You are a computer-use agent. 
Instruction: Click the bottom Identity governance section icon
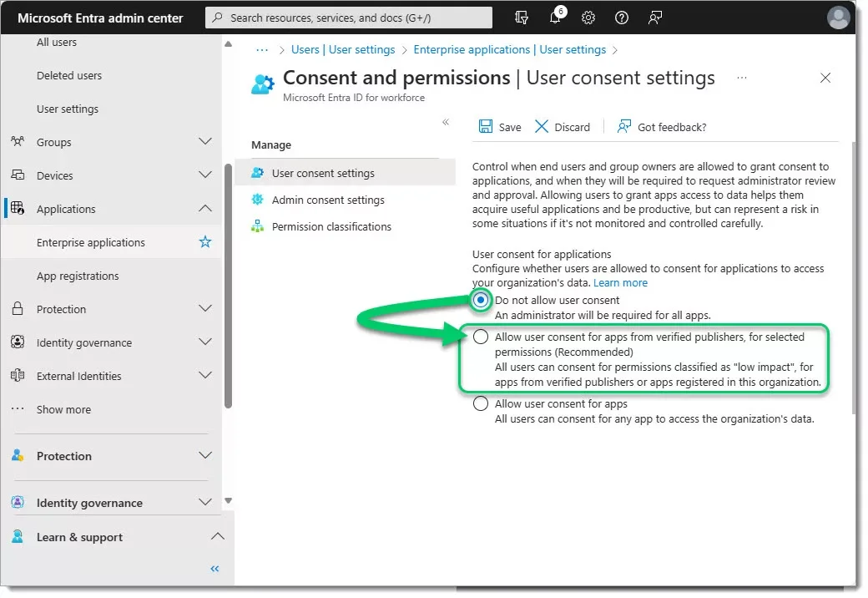[18, 502]
